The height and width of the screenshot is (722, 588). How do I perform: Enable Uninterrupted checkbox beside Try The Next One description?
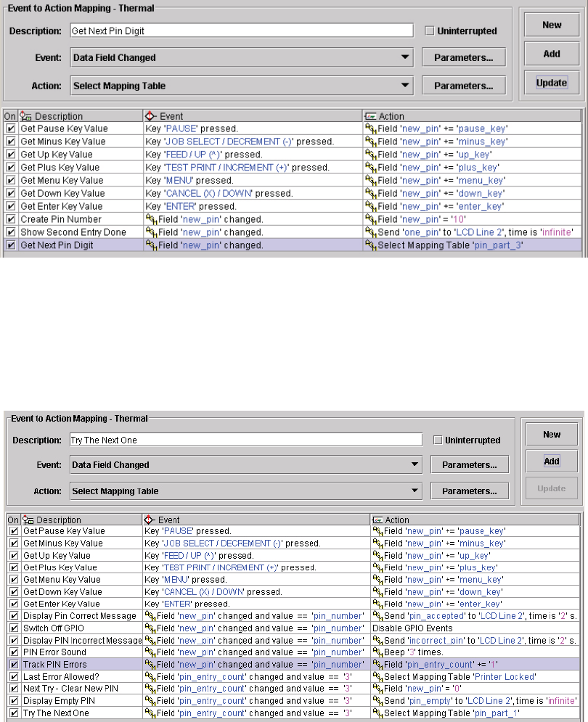(x=438, y=440)
